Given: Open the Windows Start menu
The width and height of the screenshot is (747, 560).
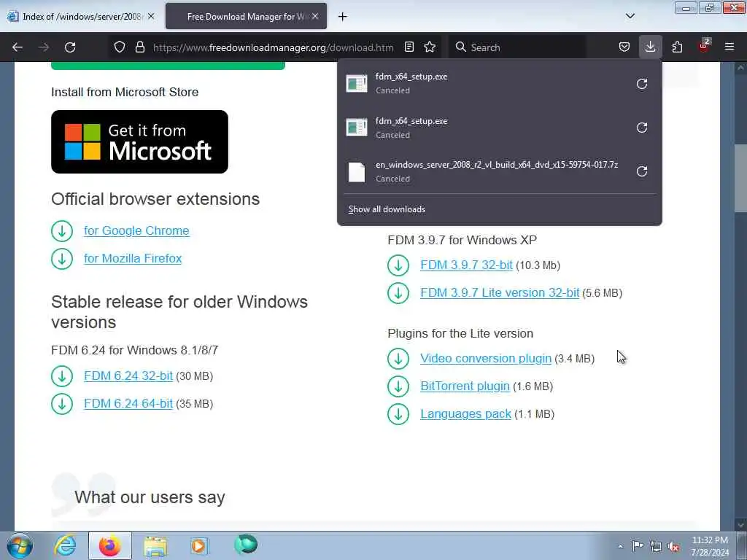Looking at the screenshot, I should [x=20, y=545].
